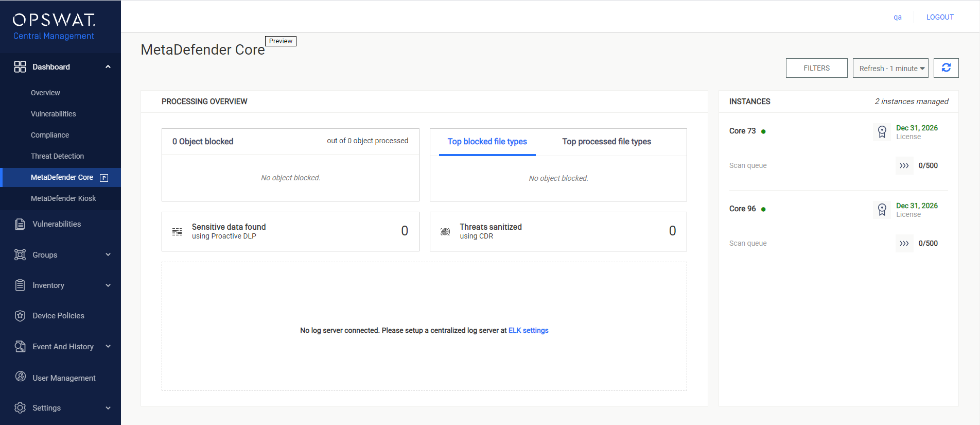
Task: Open the Compliance dashboard page
Action: coord(50,135)
